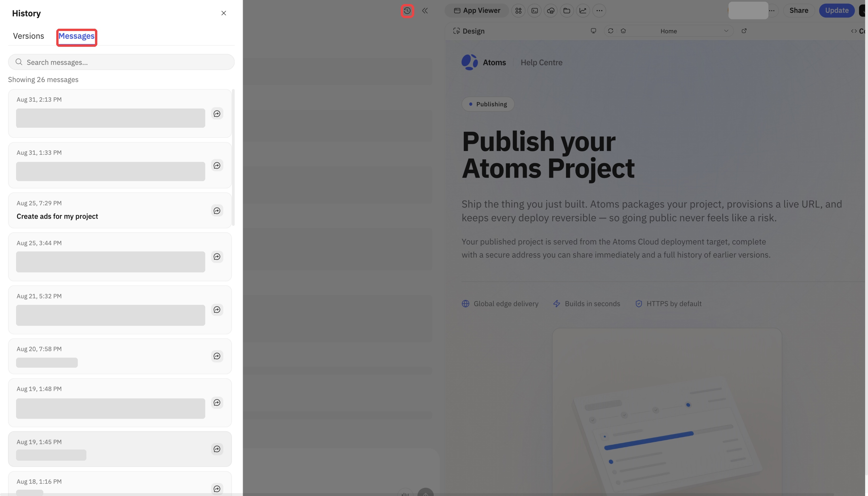Screen dimensions: 868x496
Task: Restore the Aug 25, 3:44 PM message
Action: (217, 257)
